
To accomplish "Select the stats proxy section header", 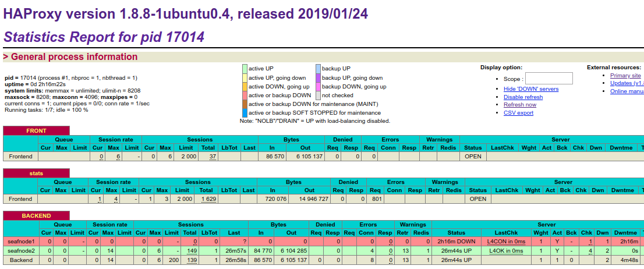I will tap(36, 173).
